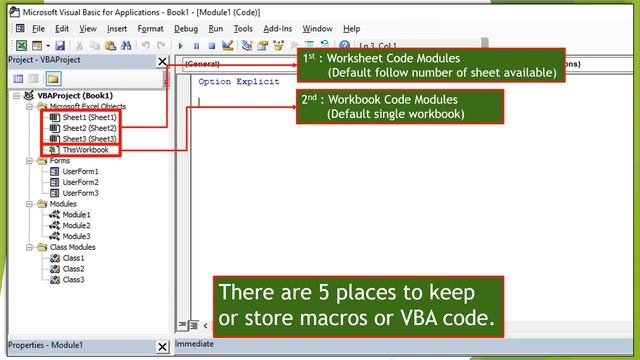Open the File menu
Viewport: 640px width, 360px height.
pos(38,29)
